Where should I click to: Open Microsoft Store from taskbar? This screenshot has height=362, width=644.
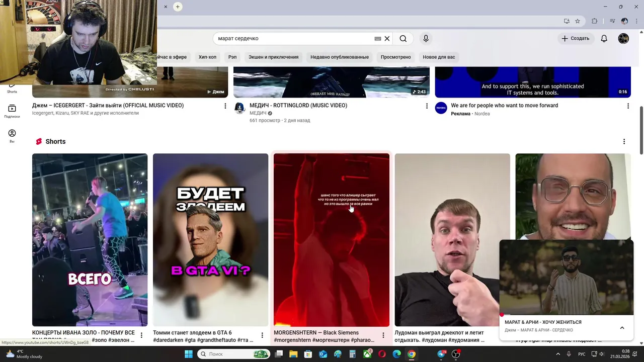[x=308, y=354]
